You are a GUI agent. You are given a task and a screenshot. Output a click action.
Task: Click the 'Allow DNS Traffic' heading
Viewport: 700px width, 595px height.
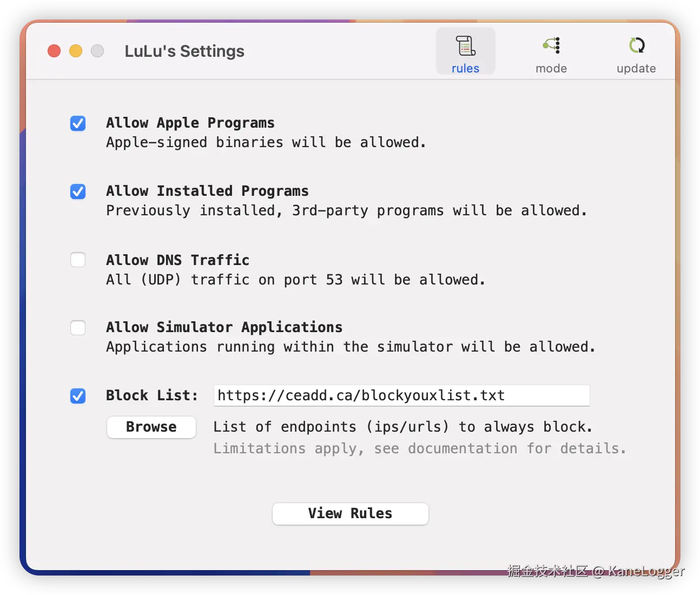(177, 260)
